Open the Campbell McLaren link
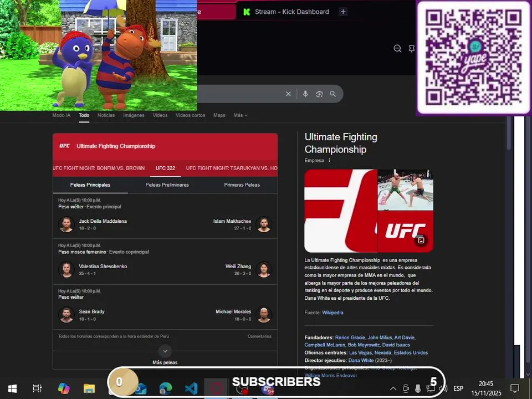Viewport: 532px width, 399px height. click(325, 345)
